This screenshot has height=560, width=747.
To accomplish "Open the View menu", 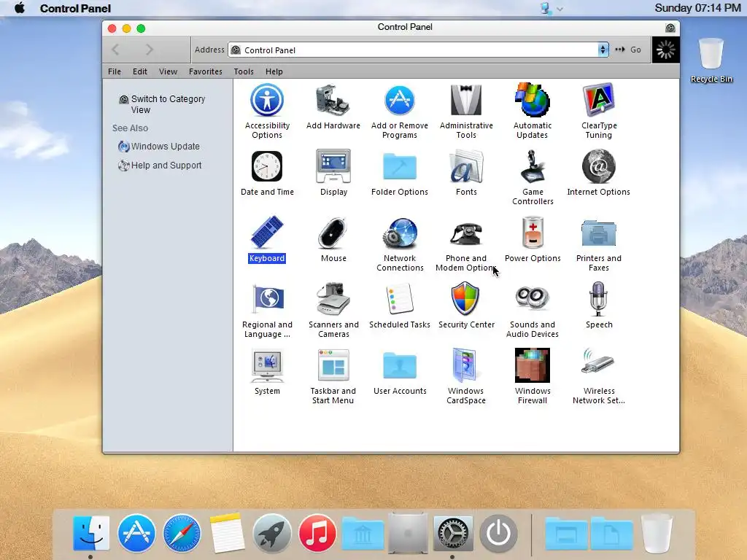I will click(x=168, y=71).
